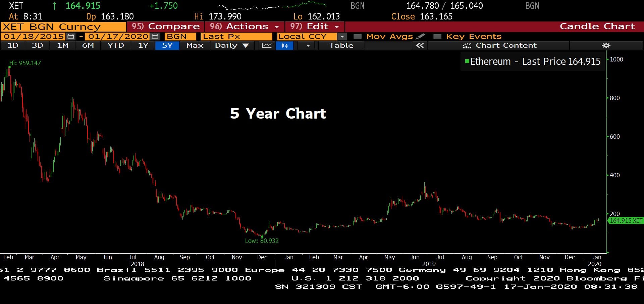Enable the Mov Avgs checkbox

click(358, 36)
